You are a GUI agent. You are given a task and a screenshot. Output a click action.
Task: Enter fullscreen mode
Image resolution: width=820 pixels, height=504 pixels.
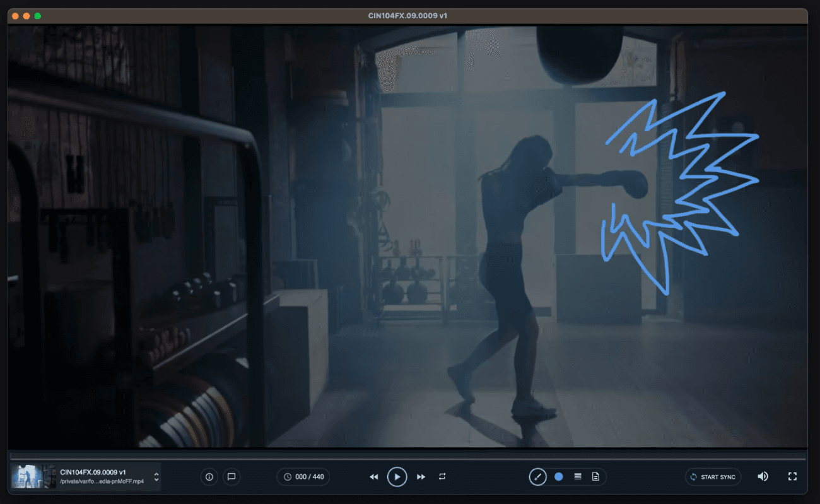tap(792, 477)
